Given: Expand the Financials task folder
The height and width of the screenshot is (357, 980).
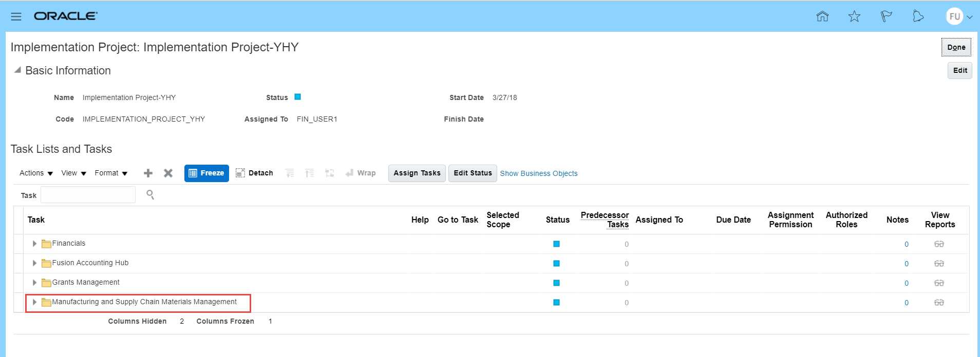Looking at the screenshot, I should click(x=34, y=244).
